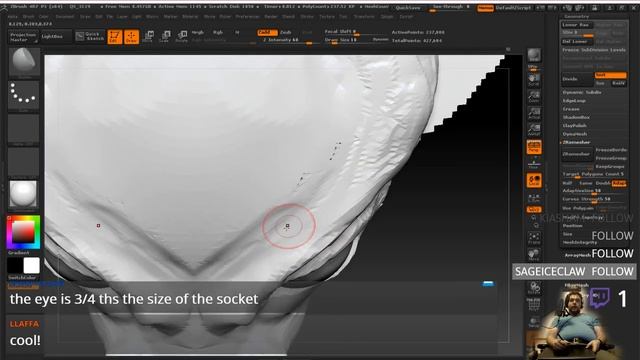Click the Transp transparency icon

[534, 322]
